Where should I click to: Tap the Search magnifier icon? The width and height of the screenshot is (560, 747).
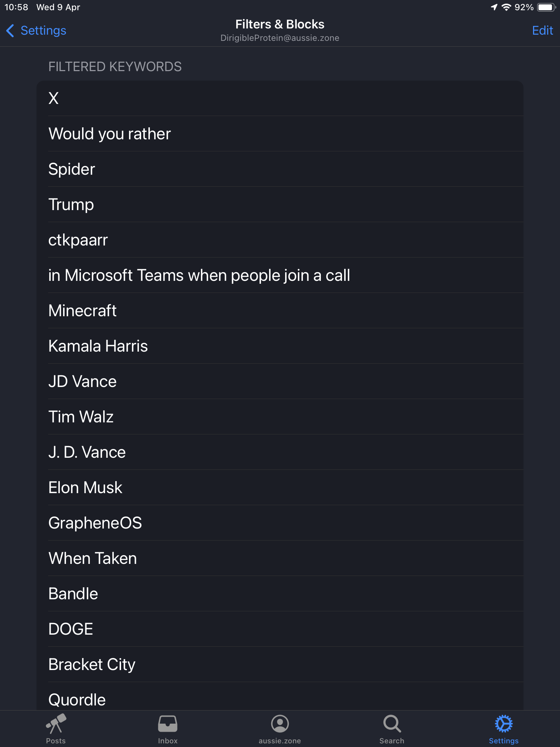[x=392, y=724]
